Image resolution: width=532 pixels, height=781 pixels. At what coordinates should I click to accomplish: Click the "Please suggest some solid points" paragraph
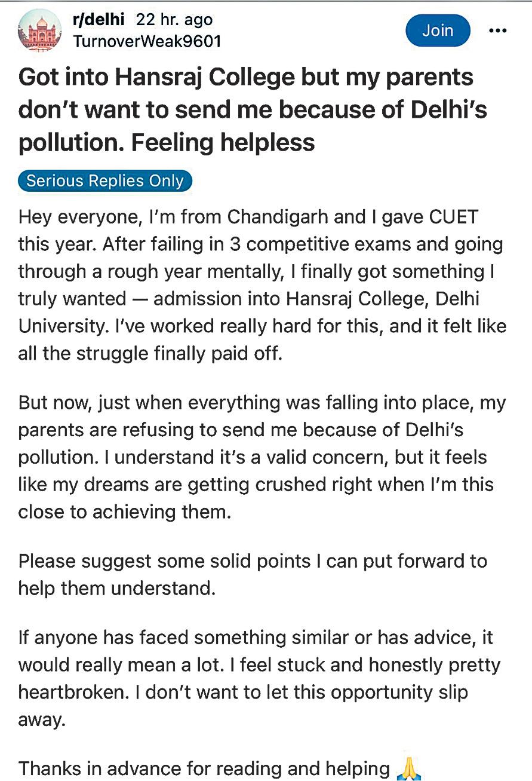point(253,575)
